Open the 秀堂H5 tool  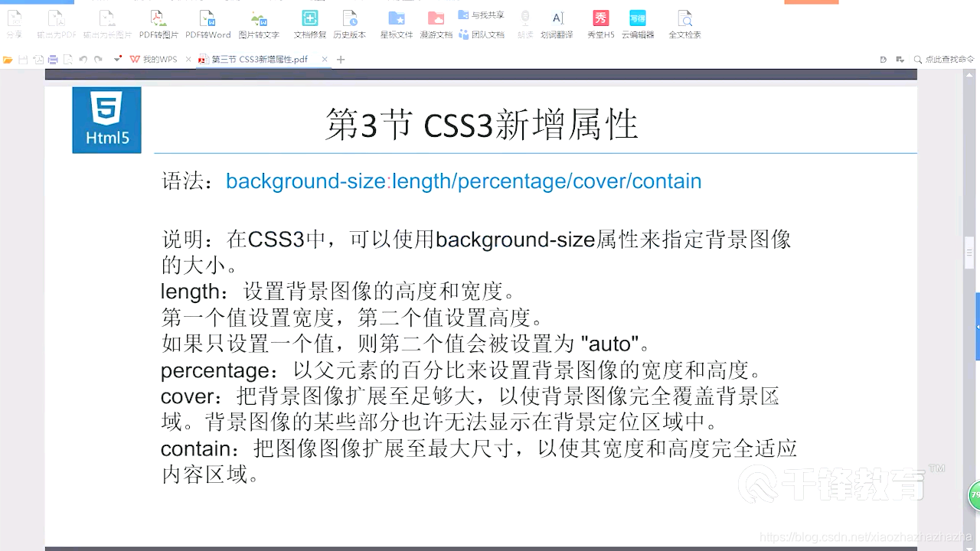[600, 24]
